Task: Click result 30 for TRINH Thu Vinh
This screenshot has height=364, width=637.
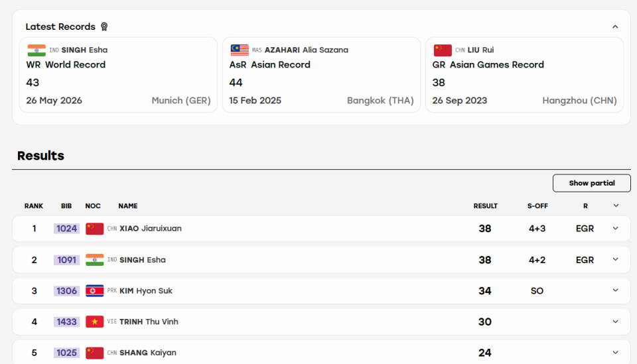Action: 485,322
